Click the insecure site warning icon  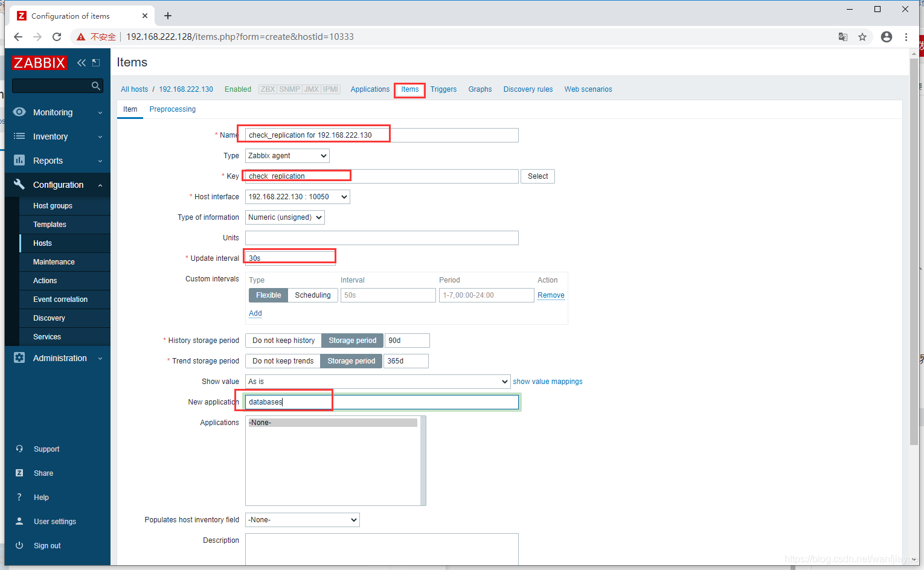click(80, 37)
